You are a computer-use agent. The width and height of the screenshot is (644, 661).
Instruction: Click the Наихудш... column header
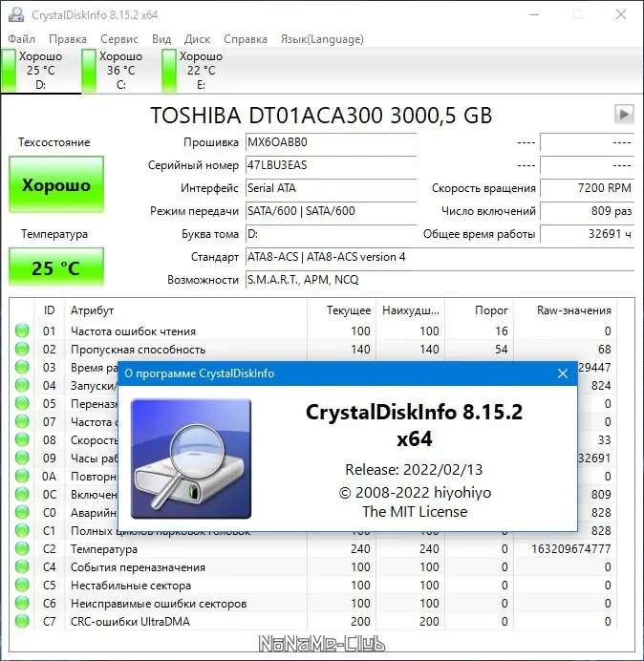tap(410, 310)
